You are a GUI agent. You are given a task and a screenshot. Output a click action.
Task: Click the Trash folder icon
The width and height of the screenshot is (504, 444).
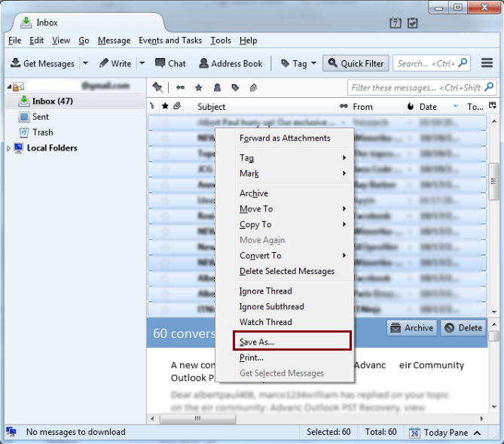pos(24,132)
